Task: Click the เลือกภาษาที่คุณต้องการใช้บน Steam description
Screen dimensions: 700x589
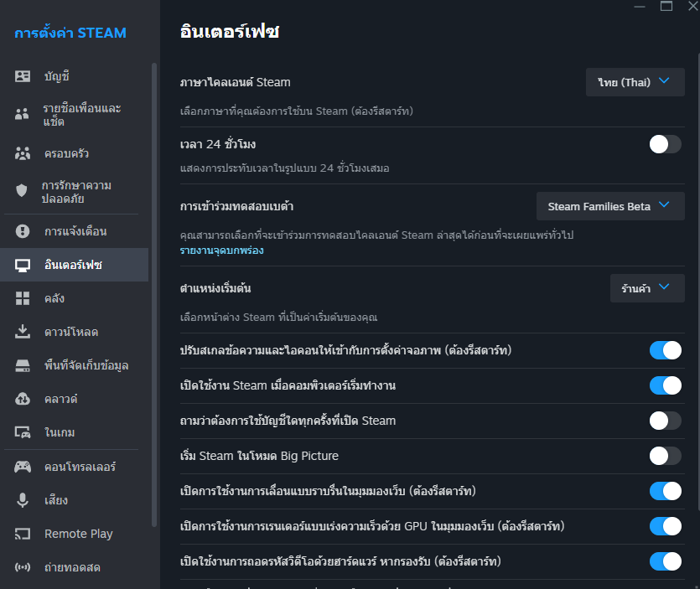Action: (x=297, y=111)
